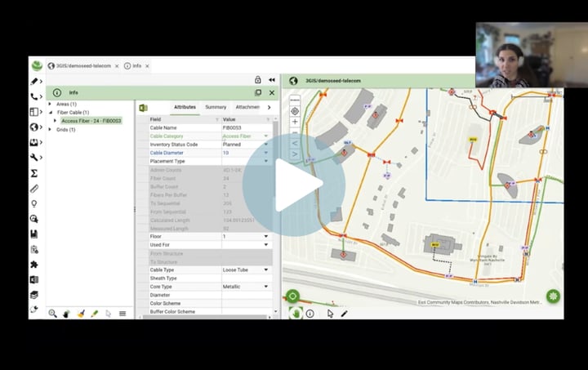Click the pan hand icon below tree
Viewport: 588px width, 370px height.
click(66, 314)
